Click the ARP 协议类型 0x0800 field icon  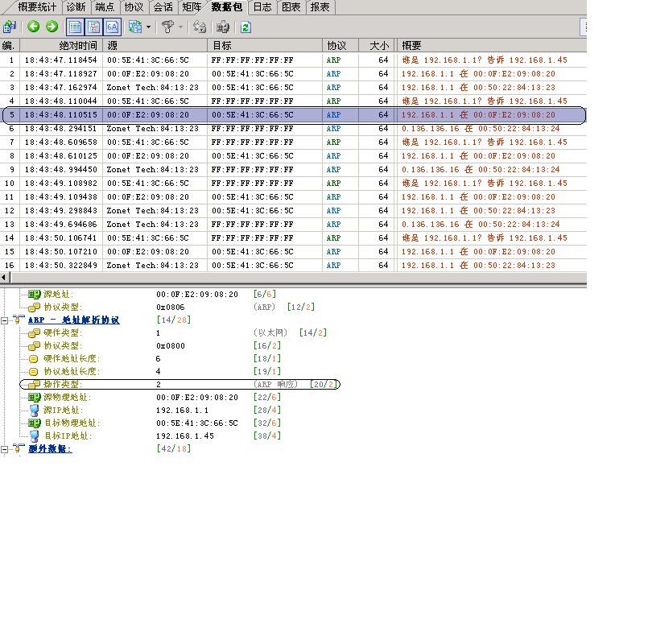(34, 346)
